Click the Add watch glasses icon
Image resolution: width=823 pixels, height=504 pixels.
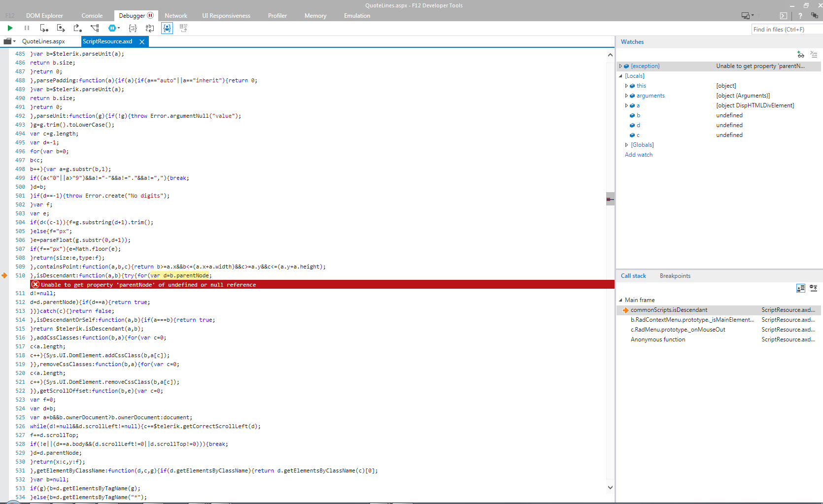tap(801, 55)
